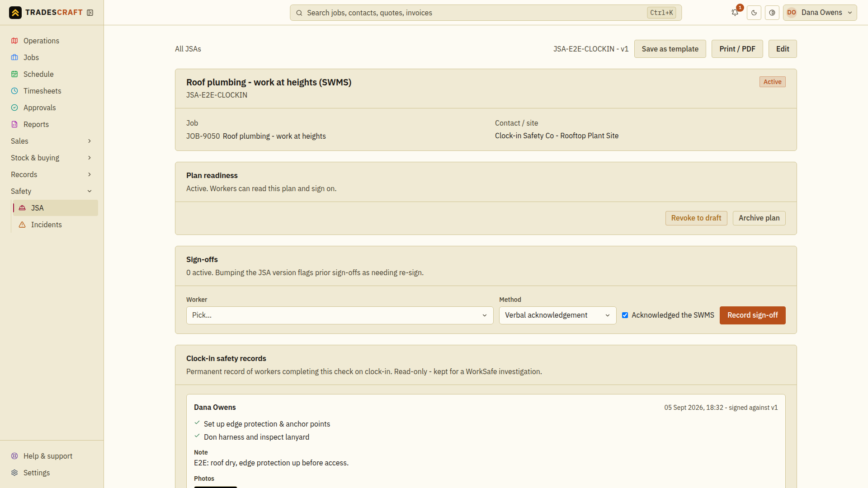This screenshot has width=868, height=488.
Task: Click the E2E roof dry note text
Action: [271, 463]
